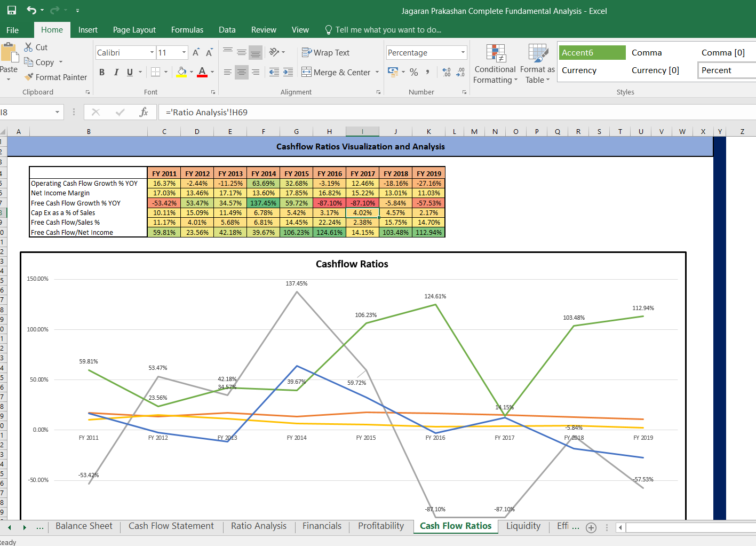The height and width of the screenshot is (546, 756).
Task: Open Insert Function fx icon
Action: [144, 112]
